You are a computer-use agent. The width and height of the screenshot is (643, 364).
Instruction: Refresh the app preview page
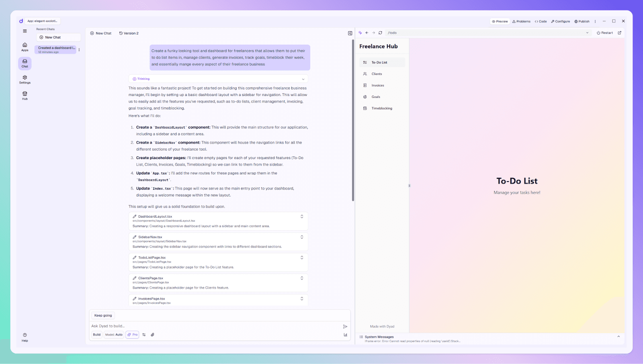click(380, 33)
